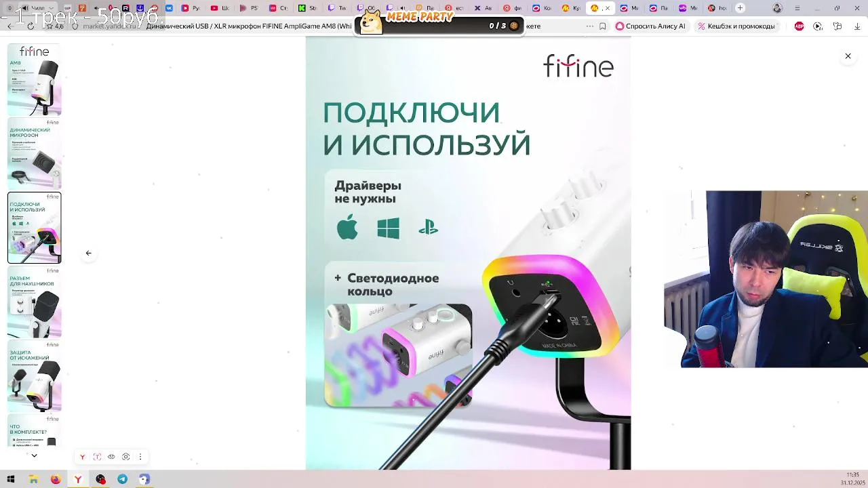Open Windows Start menu
This screenshot has height=488, width=868.
[x=11, y=479]
